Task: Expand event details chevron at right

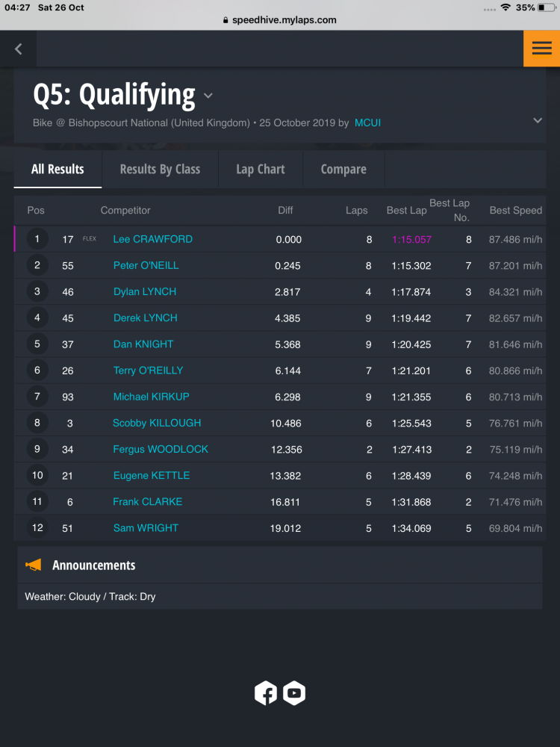Action: point(538,120)
